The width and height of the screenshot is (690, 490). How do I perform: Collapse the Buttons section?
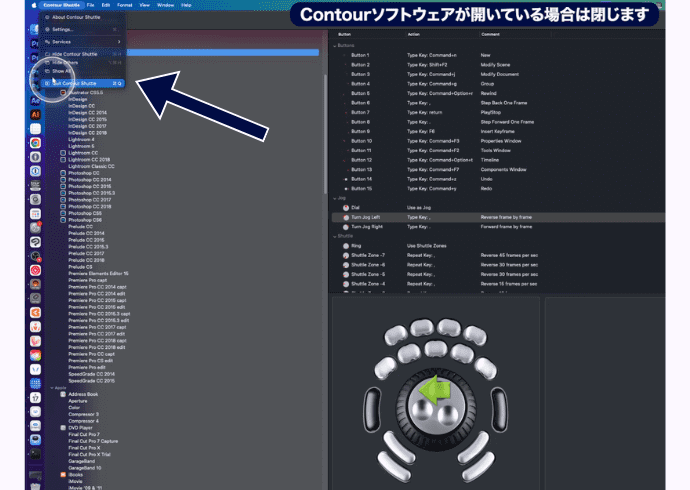tap(336, 46)
